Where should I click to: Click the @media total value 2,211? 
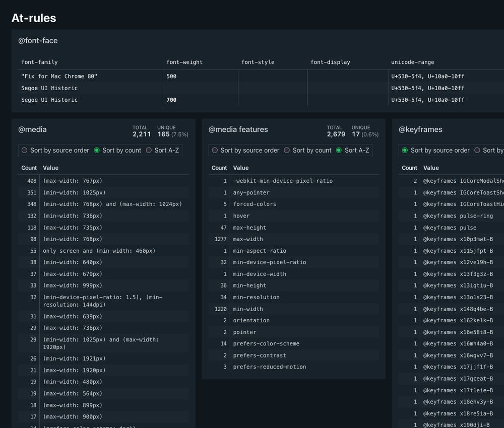click(x=142, y=134)
